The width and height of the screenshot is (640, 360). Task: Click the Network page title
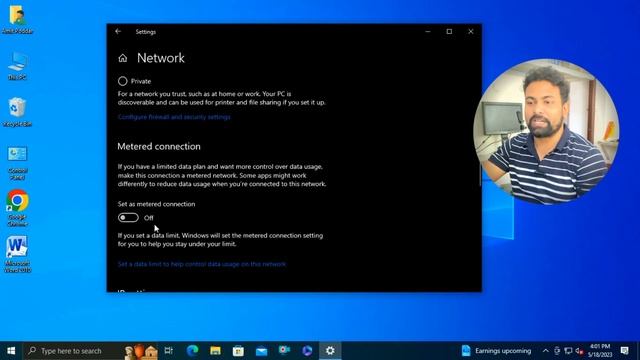[161, 58]
